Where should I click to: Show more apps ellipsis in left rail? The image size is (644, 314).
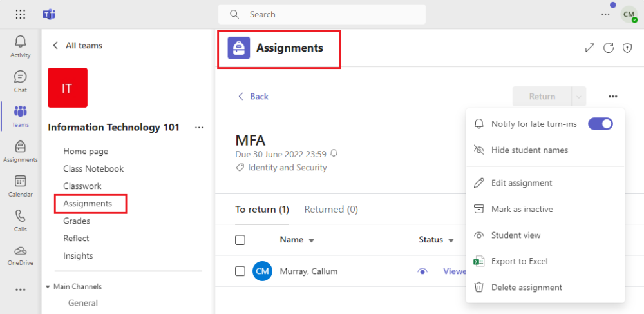[20, 289]
